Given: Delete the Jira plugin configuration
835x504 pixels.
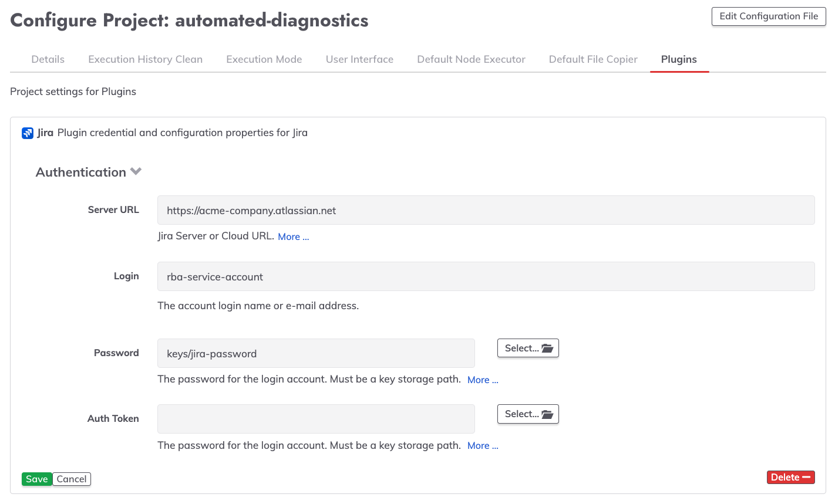Looking at the screenshot, I should coord(791,477).
